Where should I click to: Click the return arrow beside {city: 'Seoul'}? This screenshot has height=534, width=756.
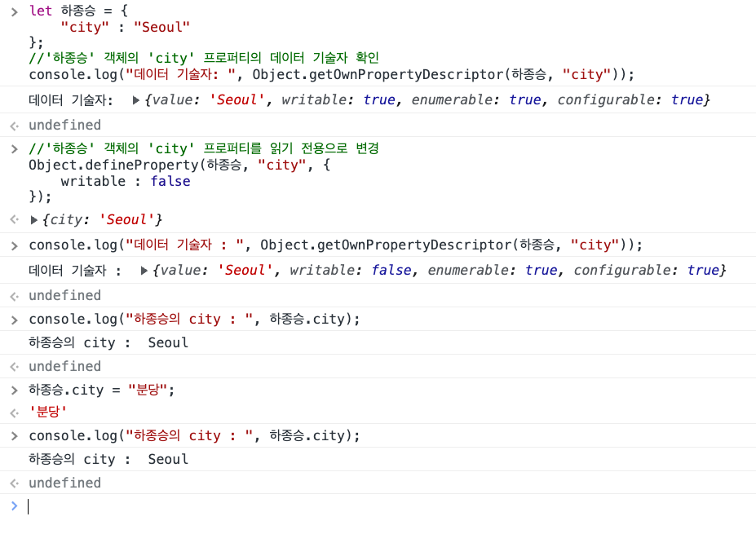point(15,220)
